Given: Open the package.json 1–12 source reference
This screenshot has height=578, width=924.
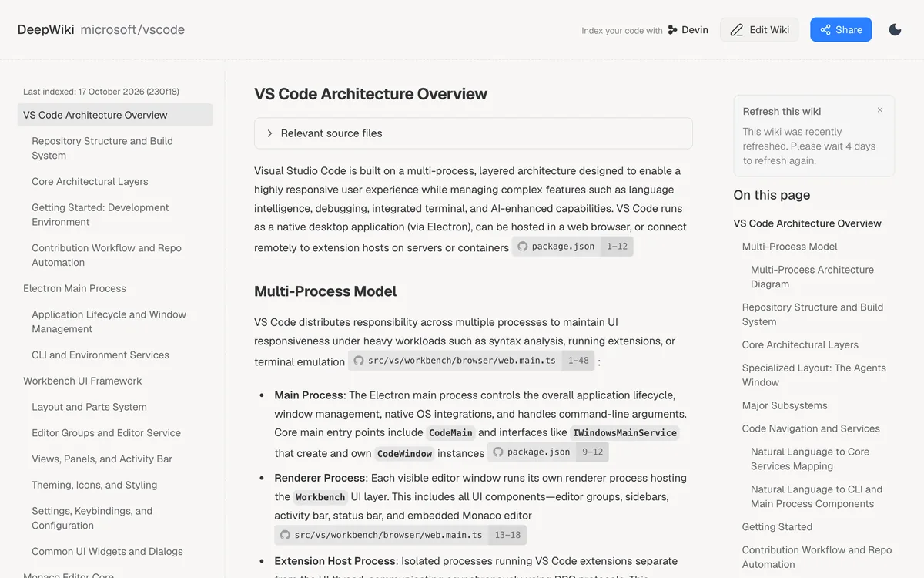Looking at the screenshot, I should click(x=573, y=247).
